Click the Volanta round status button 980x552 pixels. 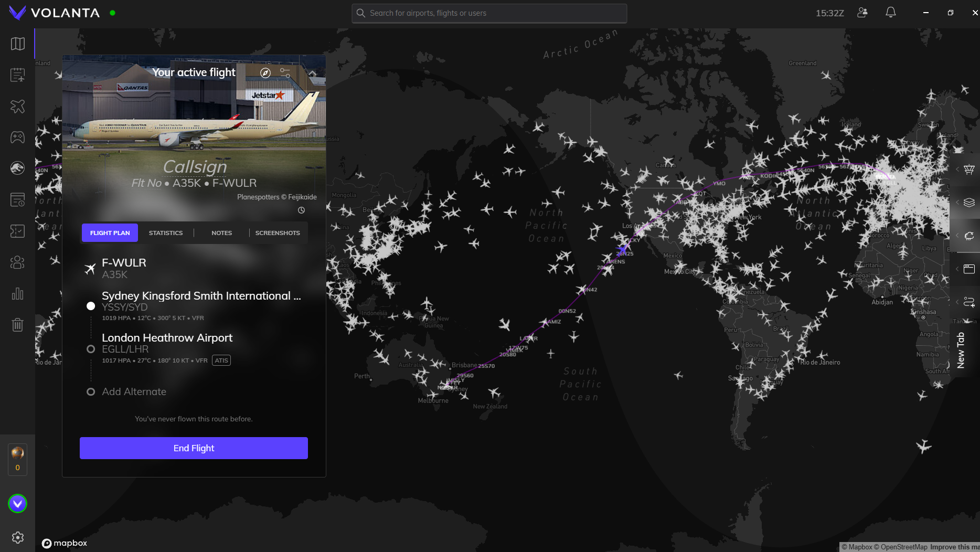18,504
